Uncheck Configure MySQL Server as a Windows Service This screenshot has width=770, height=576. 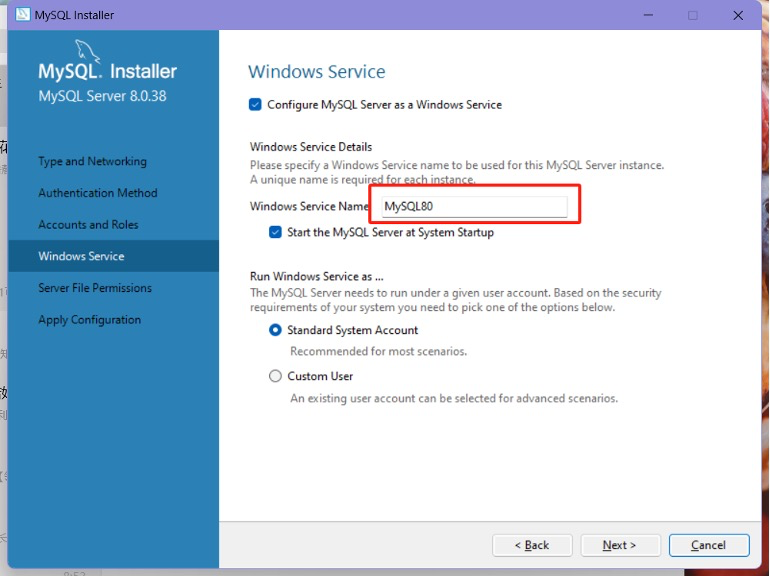pyautogui.click(x=256, y=104)
